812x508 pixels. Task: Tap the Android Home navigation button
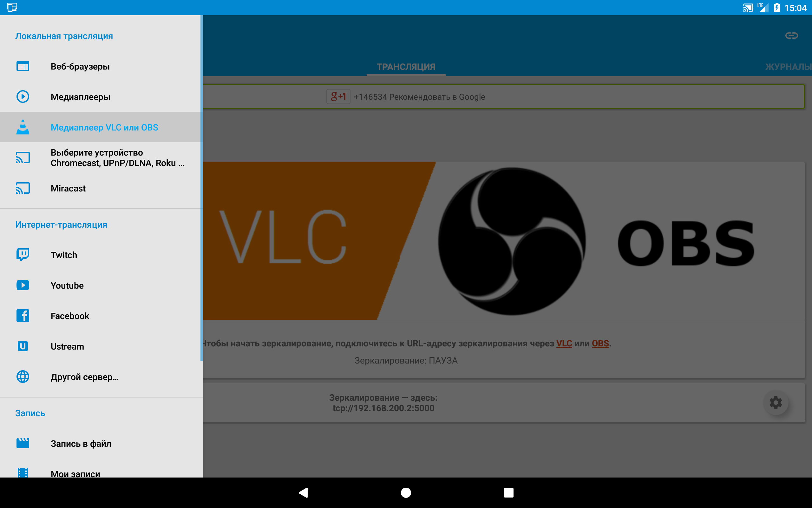click(x=406, y=492)
